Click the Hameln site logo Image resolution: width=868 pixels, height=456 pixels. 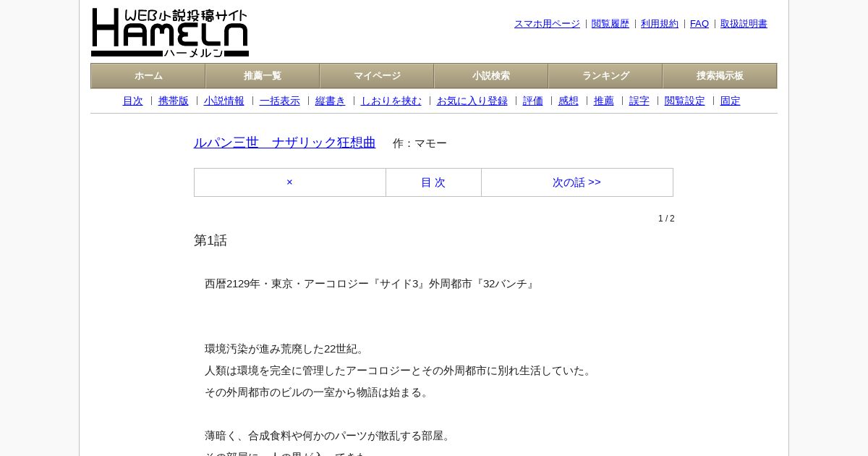(x=170, y=33)
